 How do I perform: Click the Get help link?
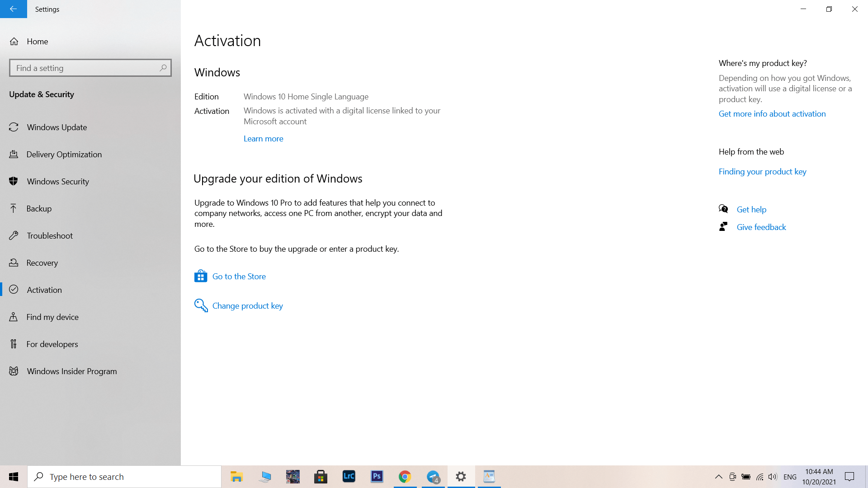(751, 209)
